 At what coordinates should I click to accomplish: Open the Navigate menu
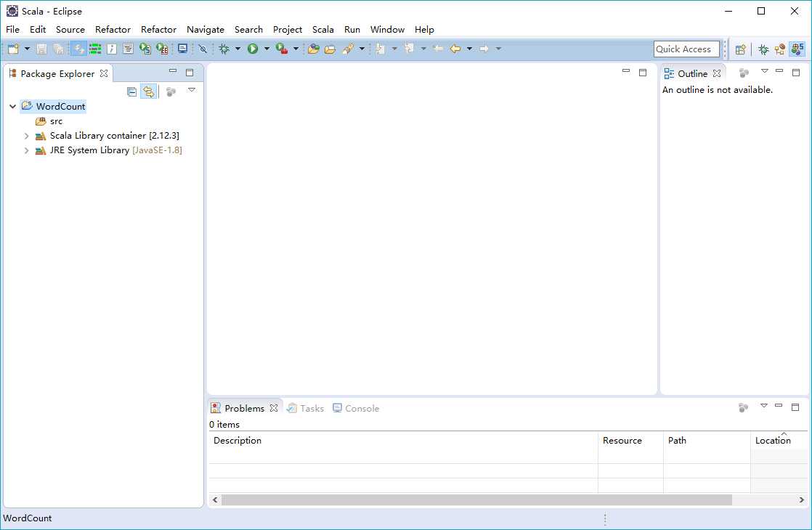(x=206, y=30)
